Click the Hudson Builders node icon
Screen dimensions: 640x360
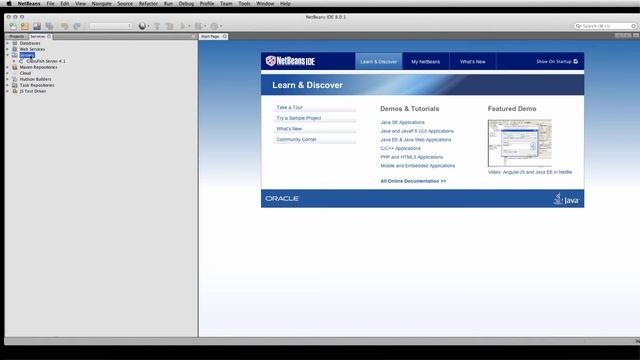(15, 79)
